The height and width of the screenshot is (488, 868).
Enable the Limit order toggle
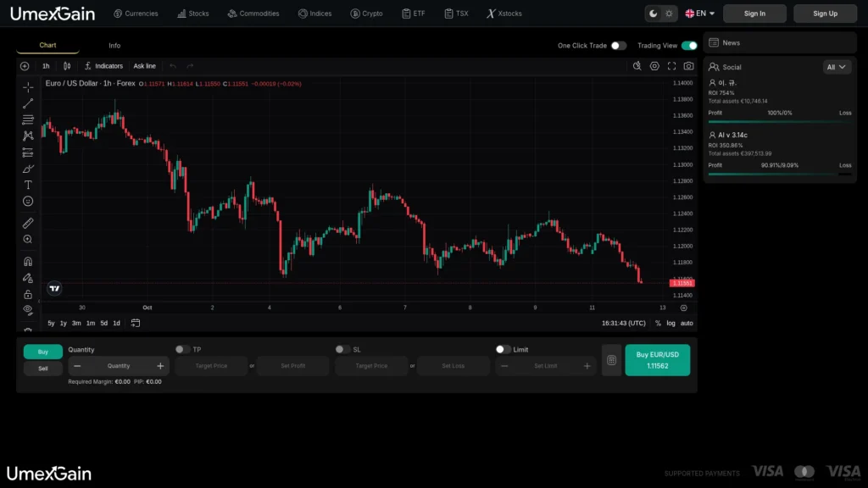[x=503, y=349]
